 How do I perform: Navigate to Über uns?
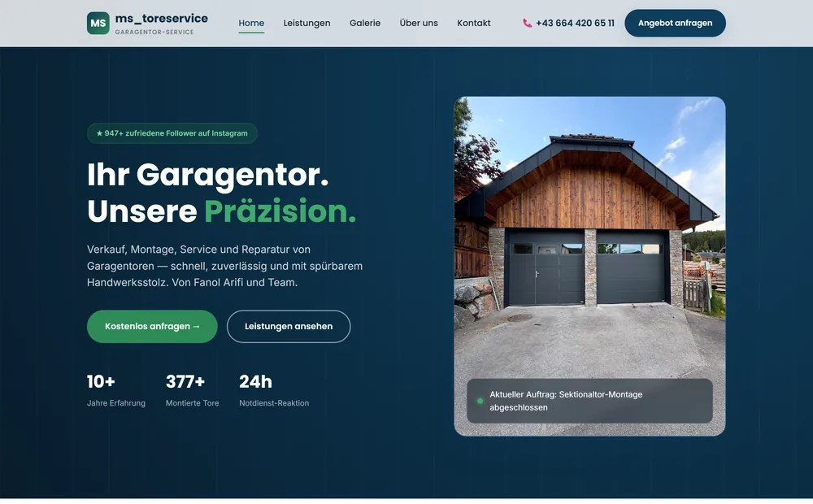(x=419, y=23)
